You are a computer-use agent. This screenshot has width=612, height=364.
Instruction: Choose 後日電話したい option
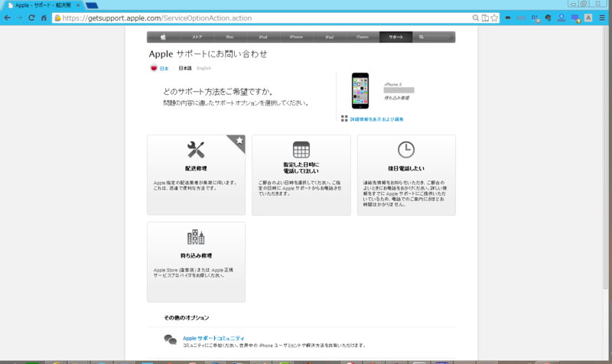[406, 168]
